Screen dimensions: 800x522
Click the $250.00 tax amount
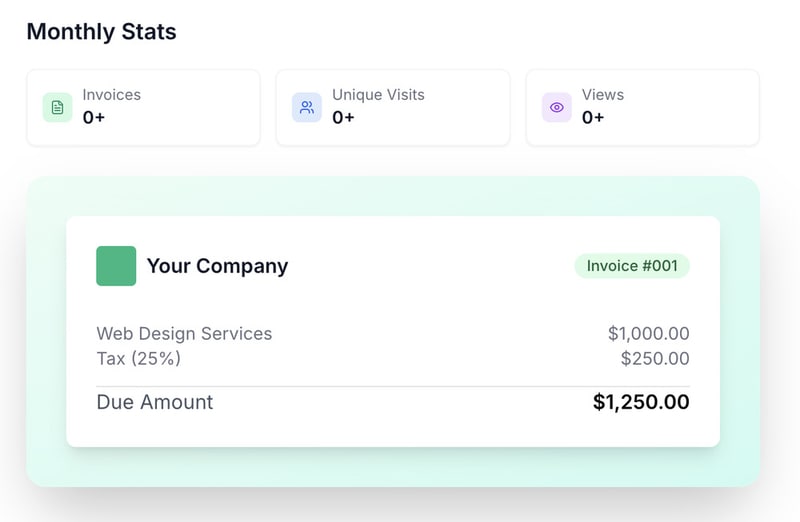(655, 358)
